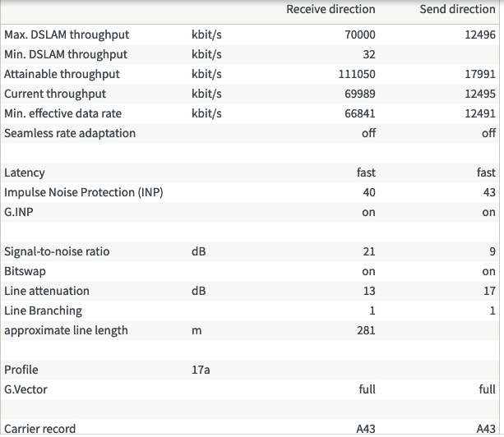Click the send value 12496
The height and width of the screenshot is (437, 504).
click(480, 34)
